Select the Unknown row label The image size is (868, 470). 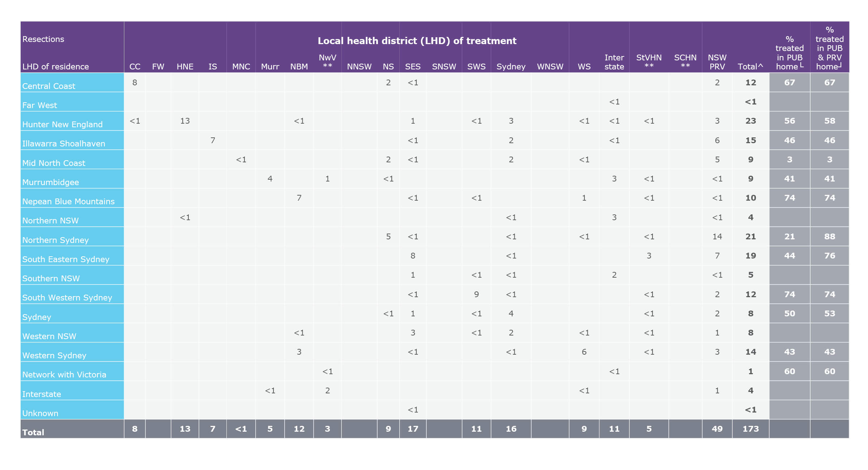40,413
